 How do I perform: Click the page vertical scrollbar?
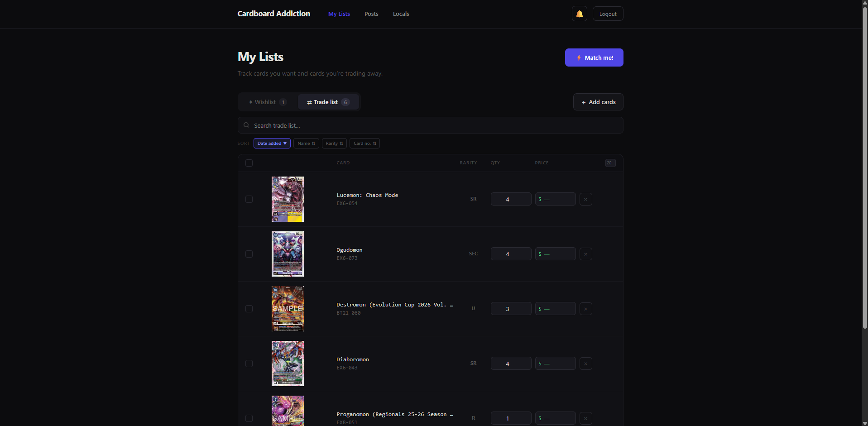(865, 168)
